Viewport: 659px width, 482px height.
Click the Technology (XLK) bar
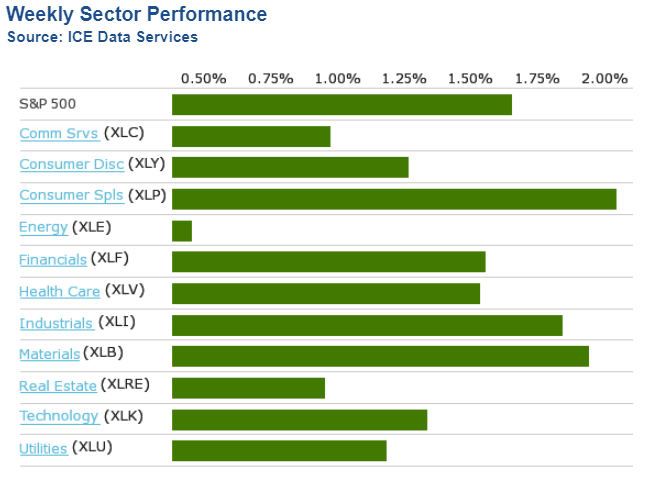pos(299,419)
